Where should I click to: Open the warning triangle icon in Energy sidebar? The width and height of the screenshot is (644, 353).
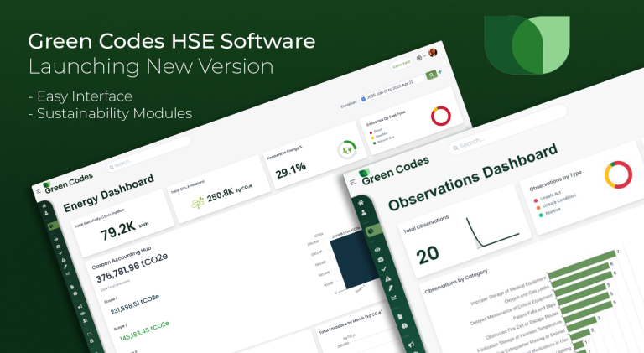point(63,260)
